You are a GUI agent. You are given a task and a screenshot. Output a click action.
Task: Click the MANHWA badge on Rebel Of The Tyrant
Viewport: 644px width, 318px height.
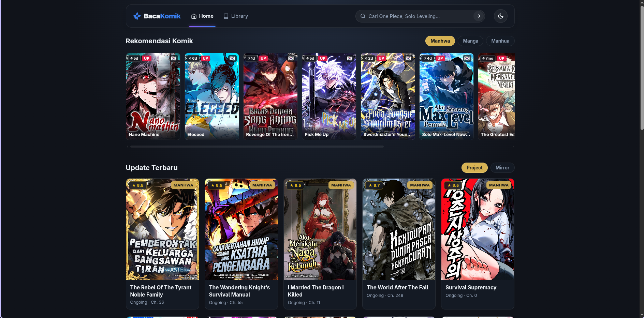click(183, 185)
